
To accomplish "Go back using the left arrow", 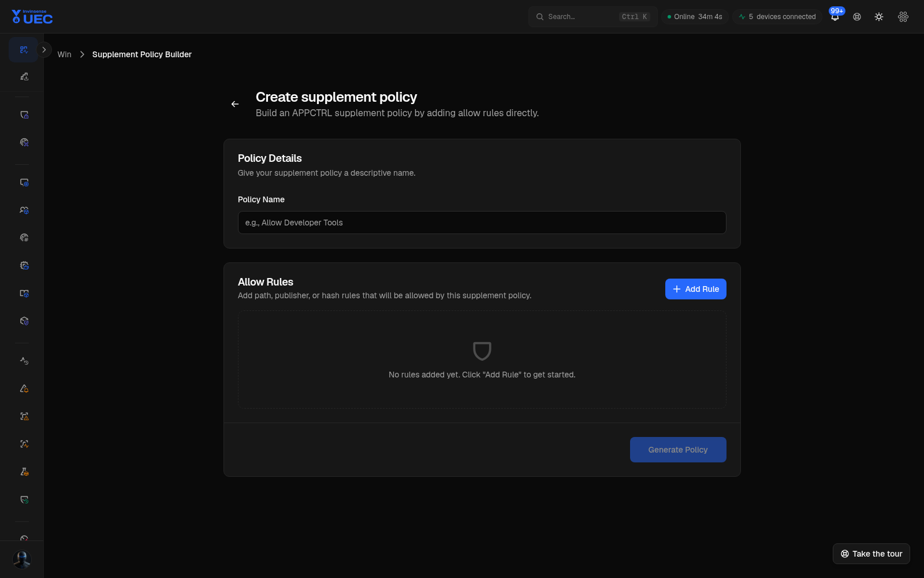I will pyautogui.click(x=235, y=104).
